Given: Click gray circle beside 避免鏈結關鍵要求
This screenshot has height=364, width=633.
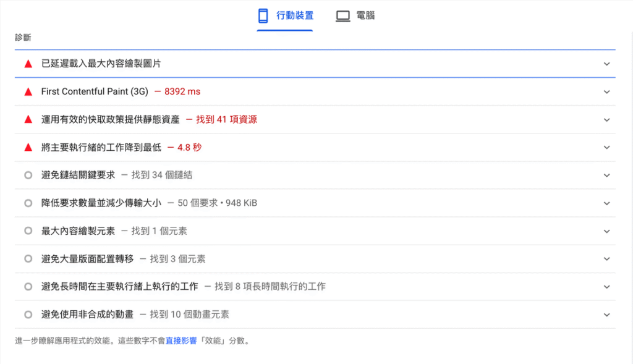Looking at the screenshot, I should tap(28, 175).
